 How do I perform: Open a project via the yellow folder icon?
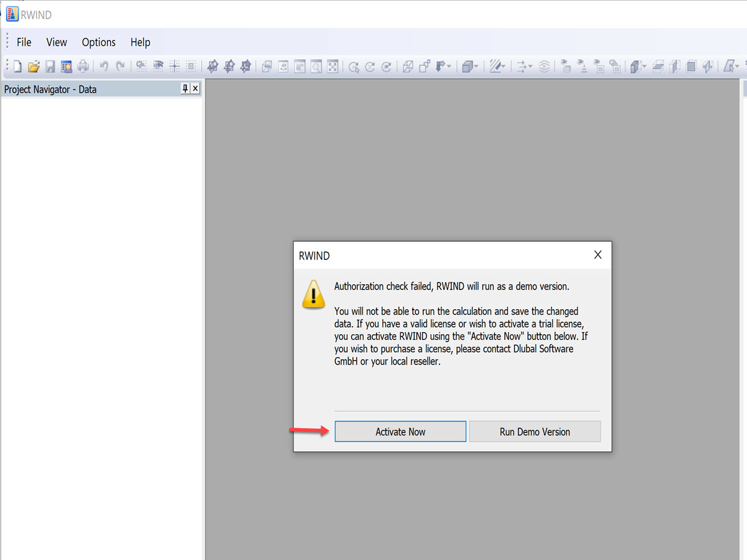coord(34,67)
